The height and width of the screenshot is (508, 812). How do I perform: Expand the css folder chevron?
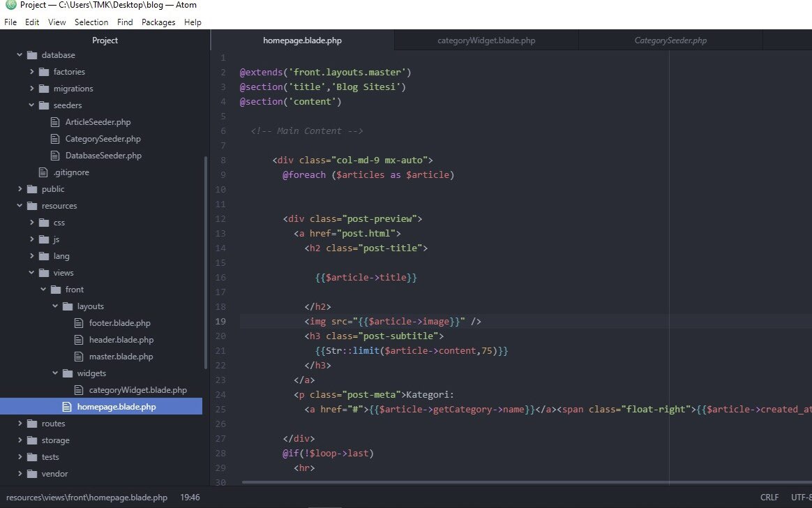click(x=31, y=222)
